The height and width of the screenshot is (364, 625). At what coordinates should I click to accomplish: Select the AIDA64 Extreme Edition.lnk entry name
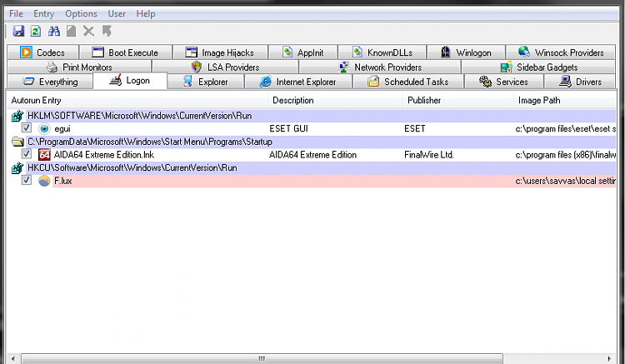(104, 155)
